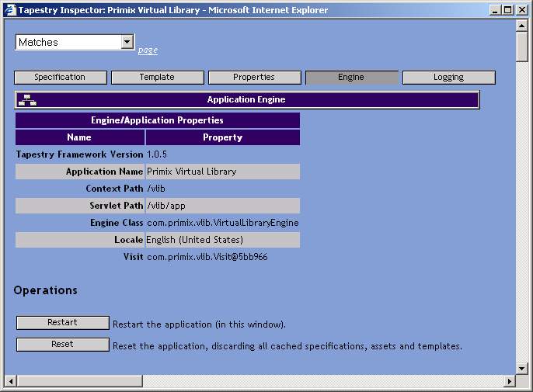Expand the Matches page dropdown arrow

pyautogui.click(x=127, y=43)
